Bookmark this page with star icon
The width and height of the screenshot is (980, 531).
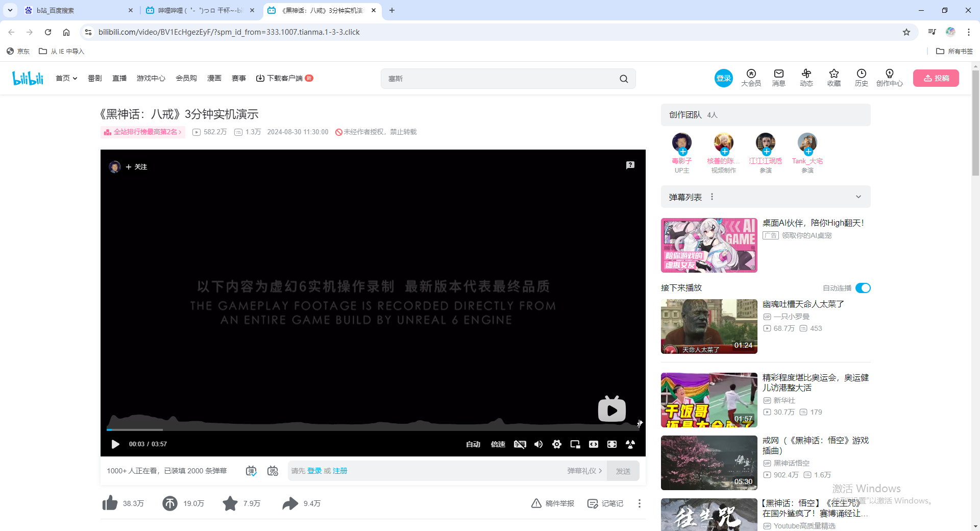(x=906, y=32)
